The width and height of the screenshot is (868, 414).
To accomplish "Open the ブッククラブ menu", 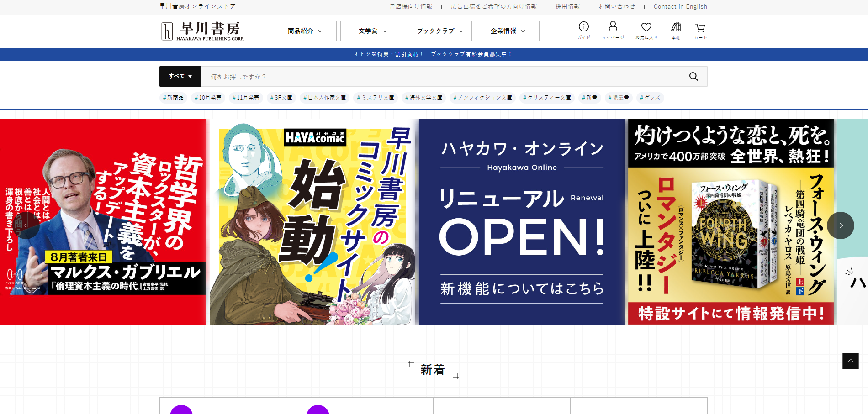I will coord(439,31).
